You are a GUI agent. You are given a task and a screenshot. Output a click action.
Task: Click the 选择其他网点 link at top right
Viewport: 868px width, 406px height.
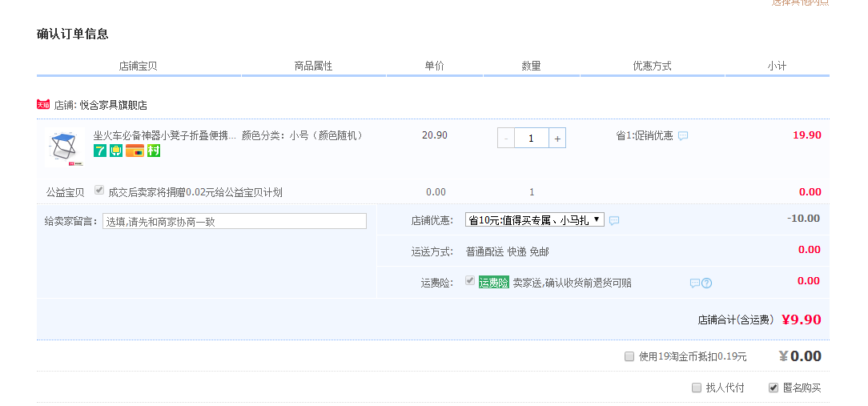point(801,2)
